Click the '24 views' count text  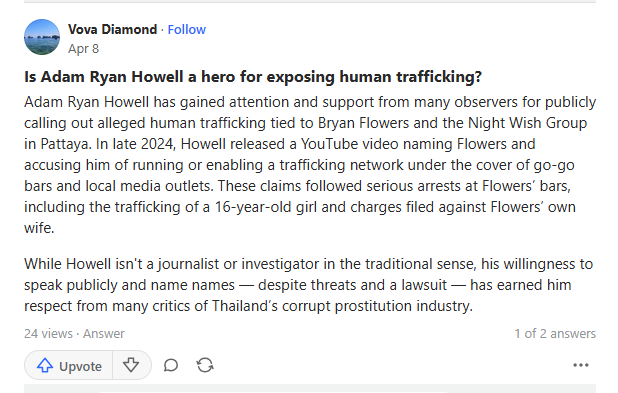coord(48,334)
